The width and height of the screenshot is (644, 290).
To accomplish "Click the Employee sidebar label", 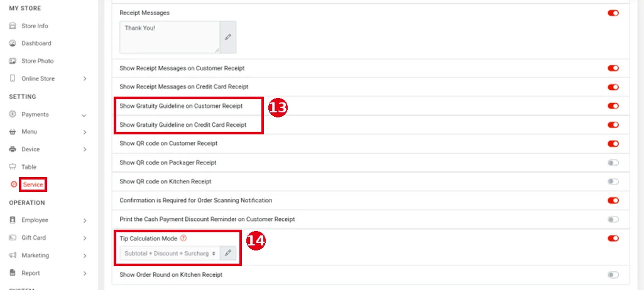I will 35,220.
